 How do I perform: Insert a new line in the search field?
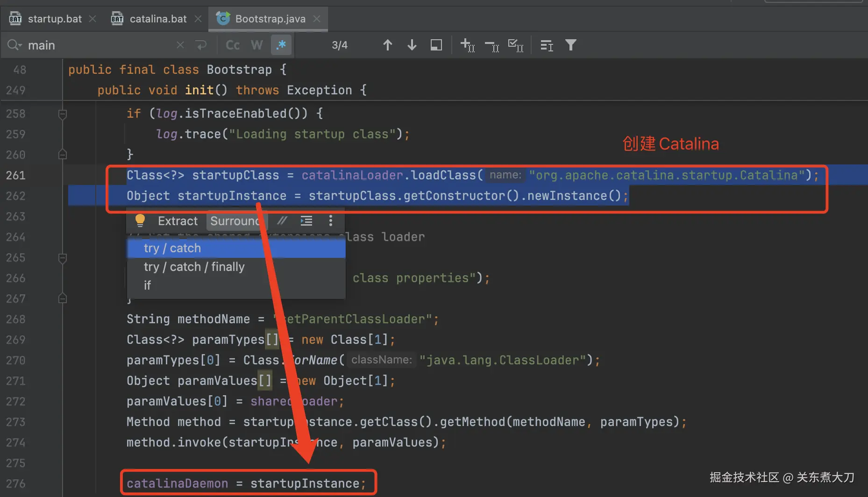click(201, 45)
